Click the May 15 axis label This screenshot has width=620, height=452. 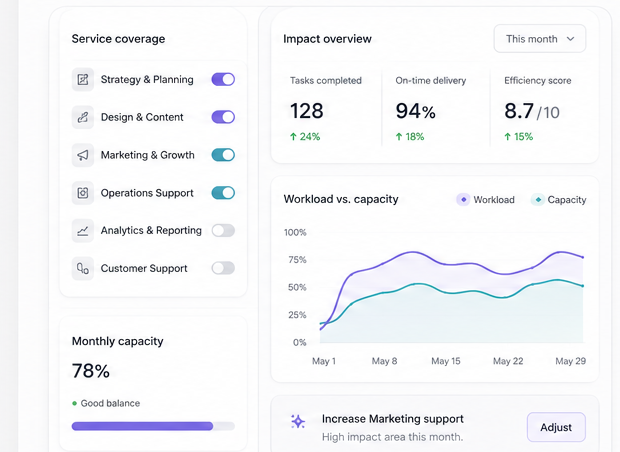(446, 361)
